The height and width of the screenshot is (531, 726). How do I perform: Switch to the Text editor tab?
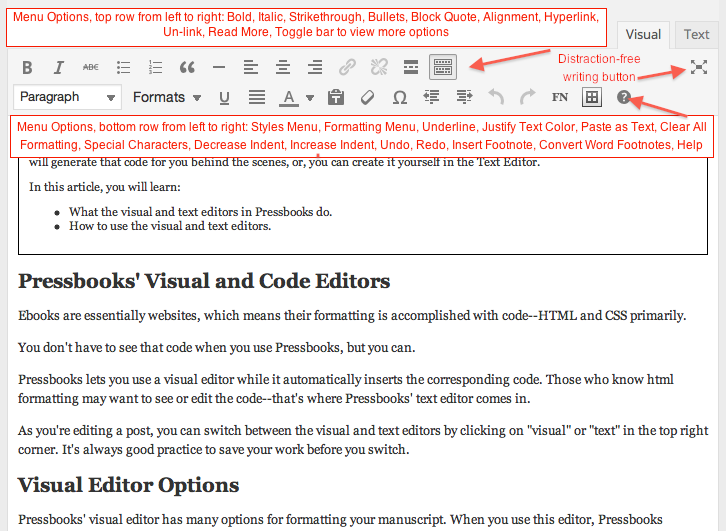[x=696, y=35]
